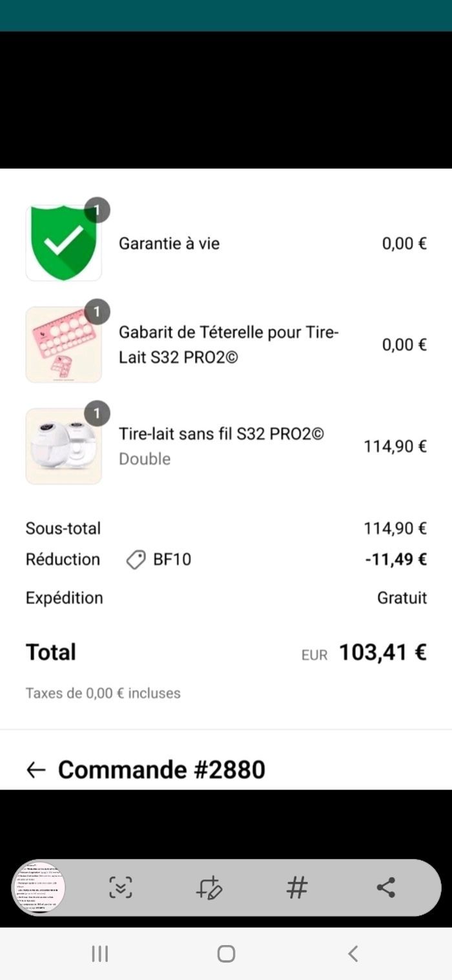Tap the pink Gabarit de Téterelle product image
The width and height of the screenshot is (452, 980).
pyautogui.click(x=63, y=344)
